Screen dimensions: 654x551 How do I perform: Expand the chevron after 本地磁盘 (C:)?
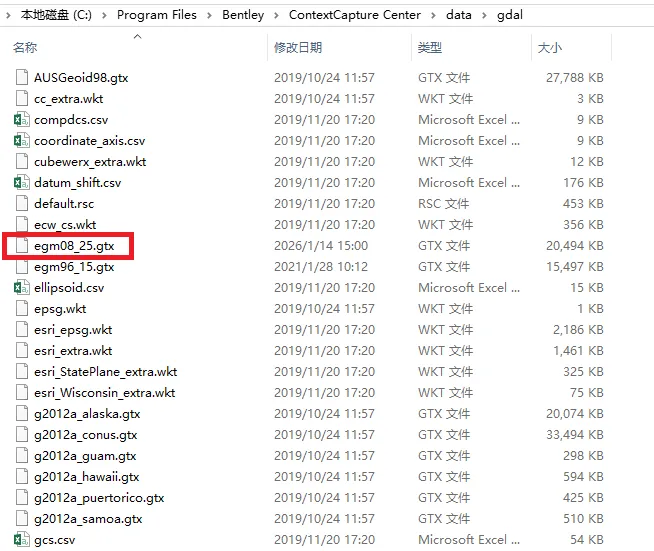104,15
